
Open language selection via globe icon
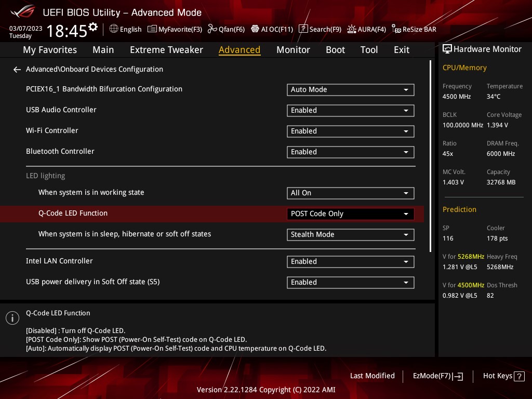[x=114, y=29]
